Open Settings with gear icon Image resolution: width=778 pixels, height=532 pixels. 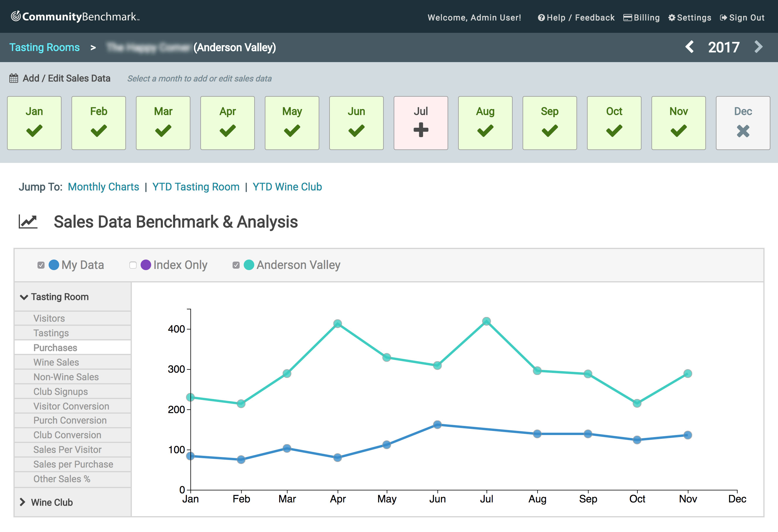point(690,18)
